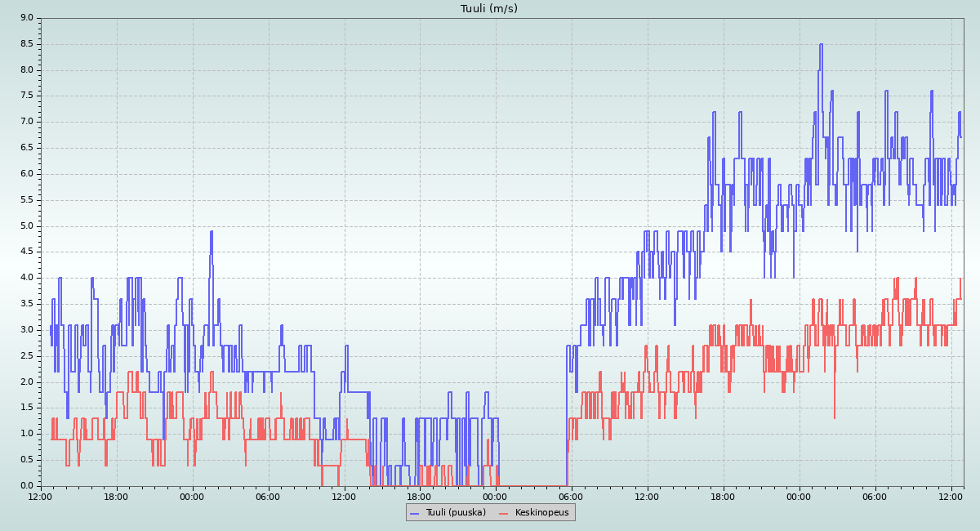Click the chart title Tuuli (m/s)
Image resolution: width=980 pixels, height=531 pixels.
pyautogui.click(x=488, y=9)
